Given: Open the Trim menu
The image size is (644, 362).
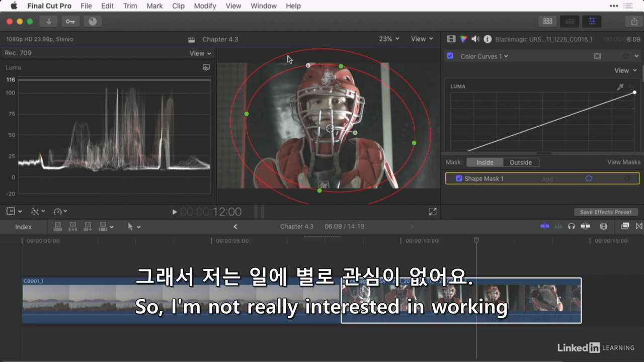Looking at the screenshot, I should [130, 6].
